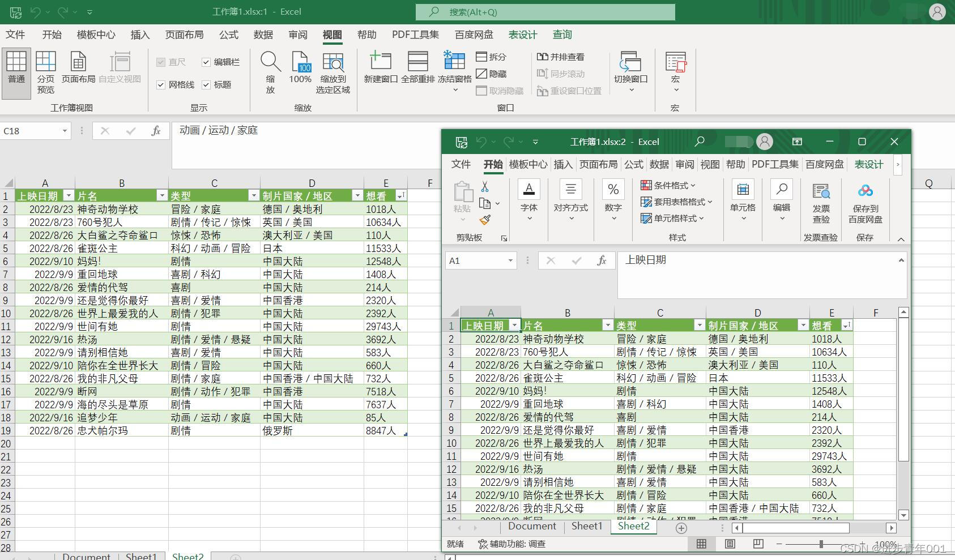The image size is (955, 560).
Task: Add new sheet in second window
Action: (x=681, y=528)
